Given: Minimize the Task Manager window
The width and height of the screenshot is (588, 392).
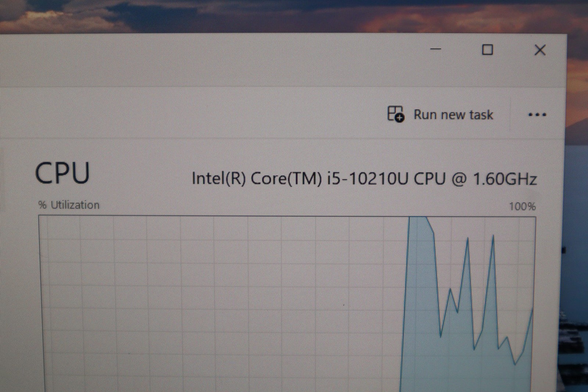Looking at the screenshot, I should 435,49.
